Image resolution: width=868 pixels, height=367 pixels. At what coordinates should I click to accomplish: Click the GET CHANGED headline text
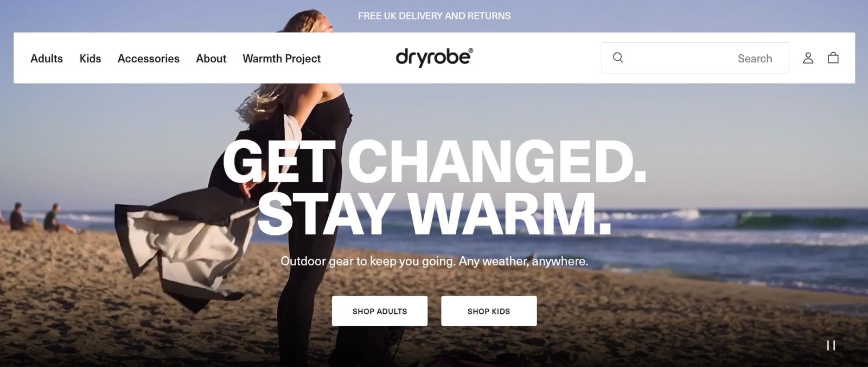(434, 161)
